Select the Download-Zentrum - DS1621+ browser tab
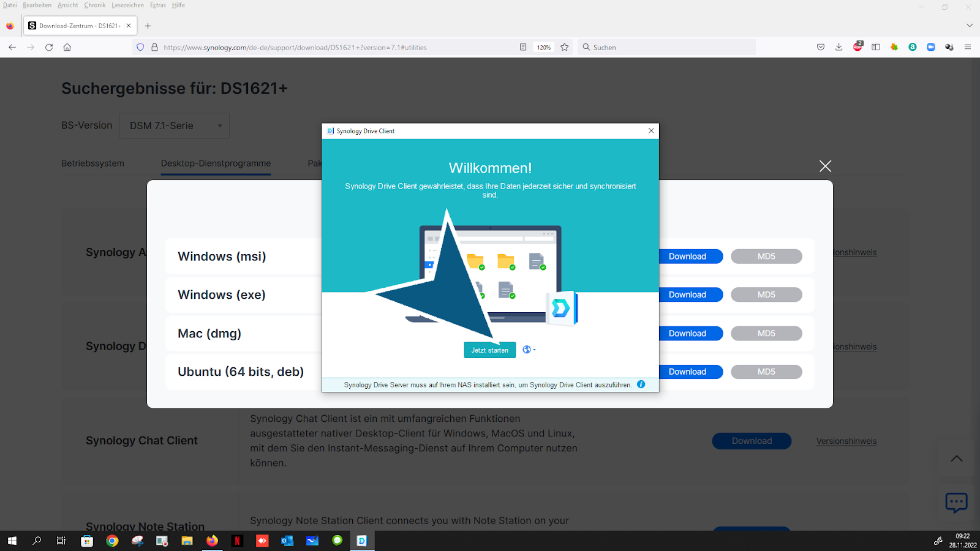Viewport: 980px width, 551px height. 80,26
